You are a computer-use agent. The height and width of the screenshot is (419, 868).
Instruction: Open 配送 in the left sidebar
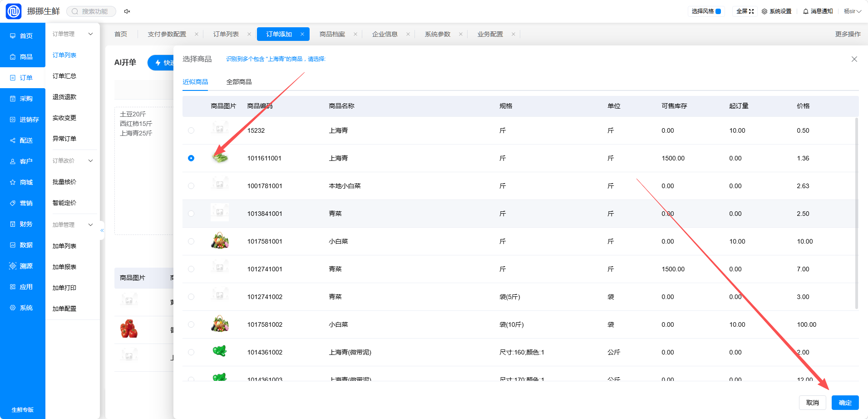point(23,140)
